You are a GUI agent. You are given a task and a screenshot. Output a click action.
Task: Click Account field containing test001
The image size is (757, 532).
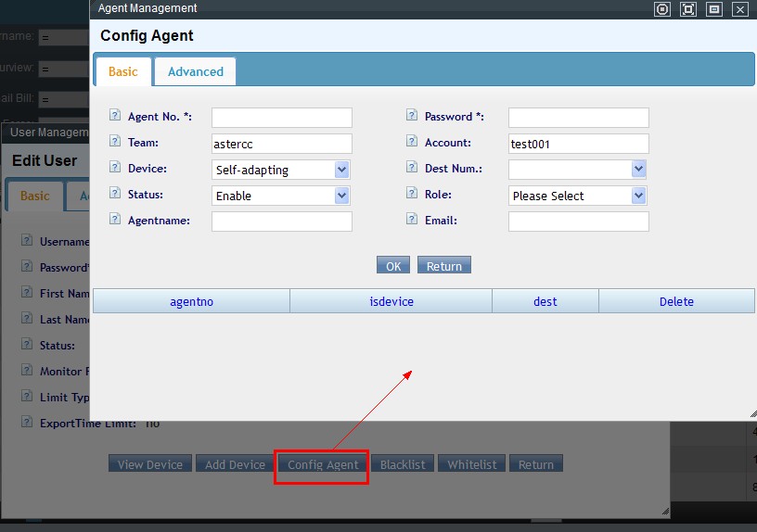pyautogui.click(x=578, y=144)
